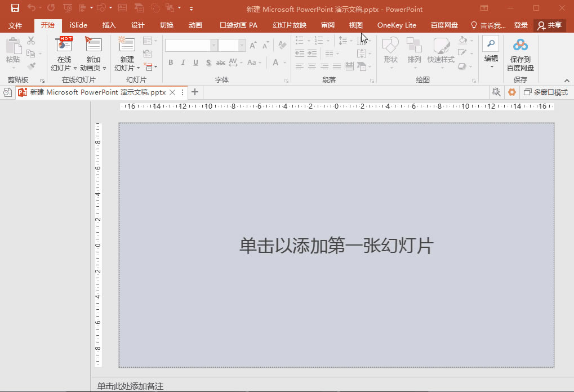Open the font name dropdown arrow

(213, 46)
